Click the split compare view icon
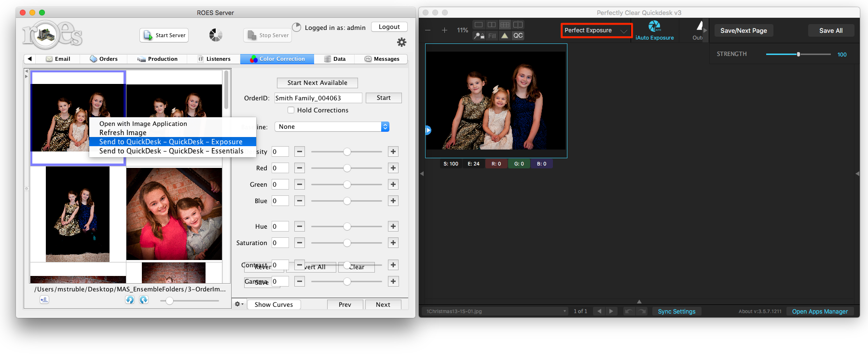 (x=518, y=25)
